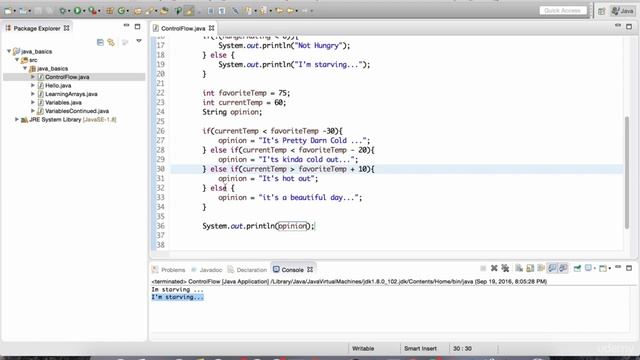Click the Run Last Tool red-toolbox icon

pos(93,11)
